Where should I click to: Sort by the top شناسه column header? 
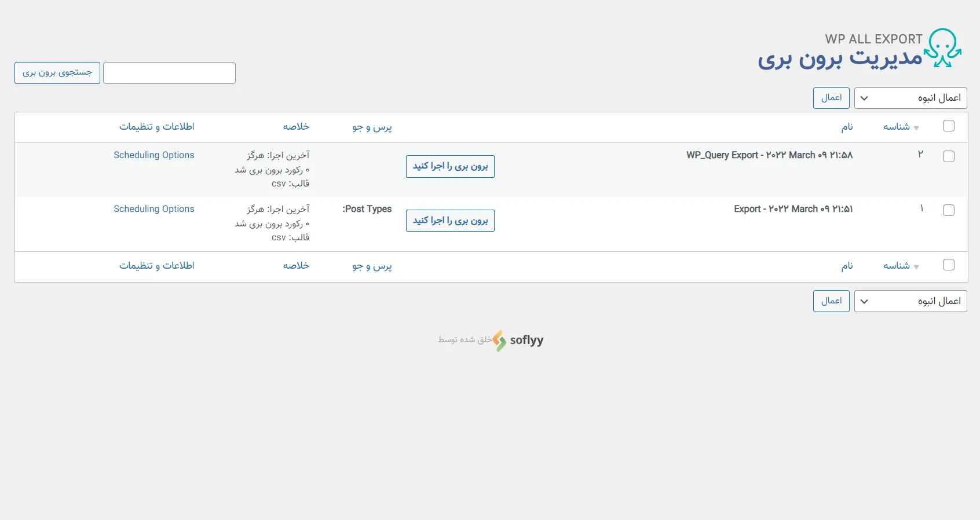coord(897,127)
